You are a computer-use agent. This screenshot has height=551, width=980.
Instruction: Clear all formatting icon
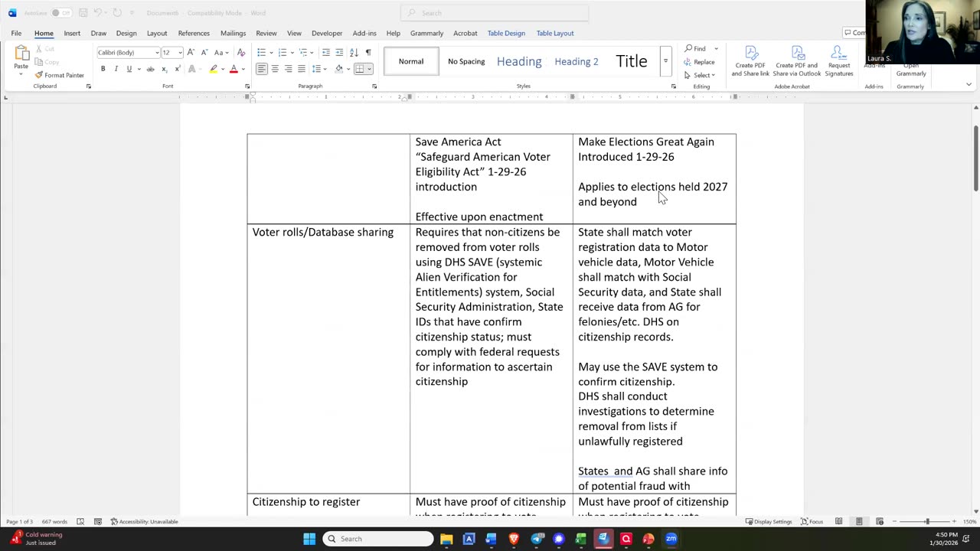[x=240, y=52]
